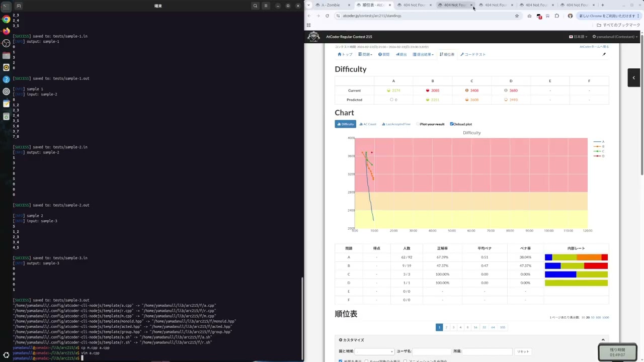
Task: Bookmark this page with the star icon
Action: (x=517, y=16)
